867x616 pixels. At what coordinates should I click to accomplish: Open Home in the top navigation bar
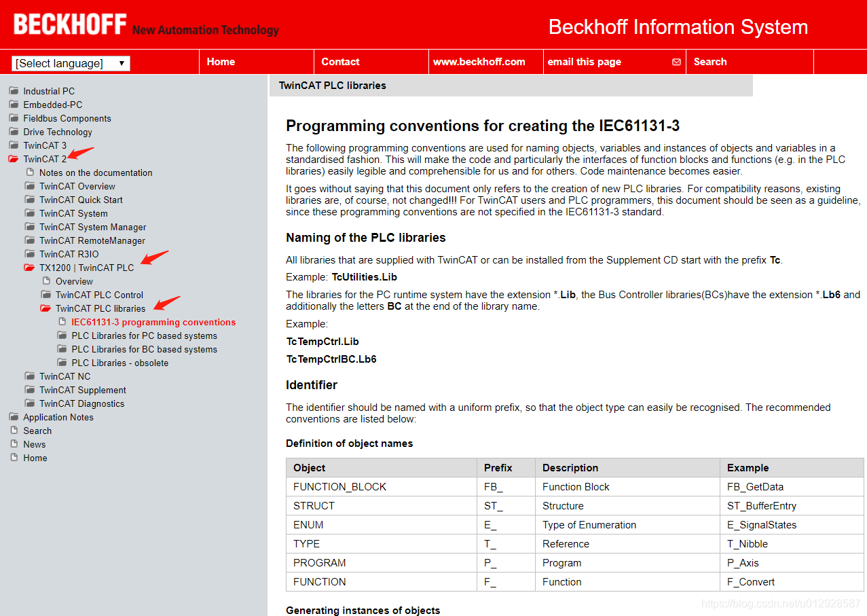click(x=221, y=62)
